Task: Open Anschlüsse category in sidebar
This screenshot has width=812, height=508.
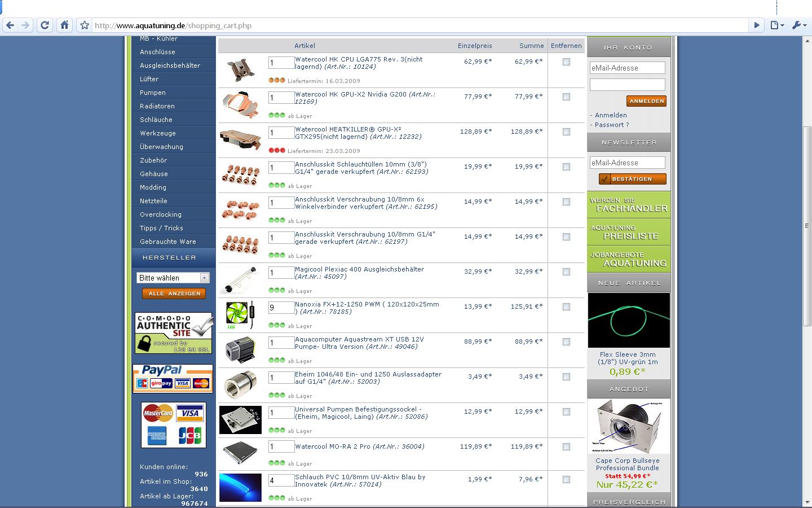Action: 157,52
